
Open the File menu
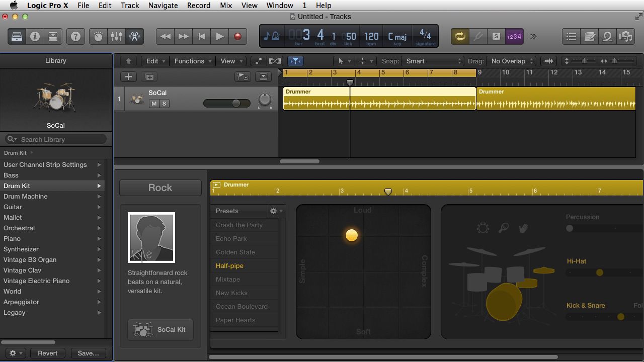83,5
